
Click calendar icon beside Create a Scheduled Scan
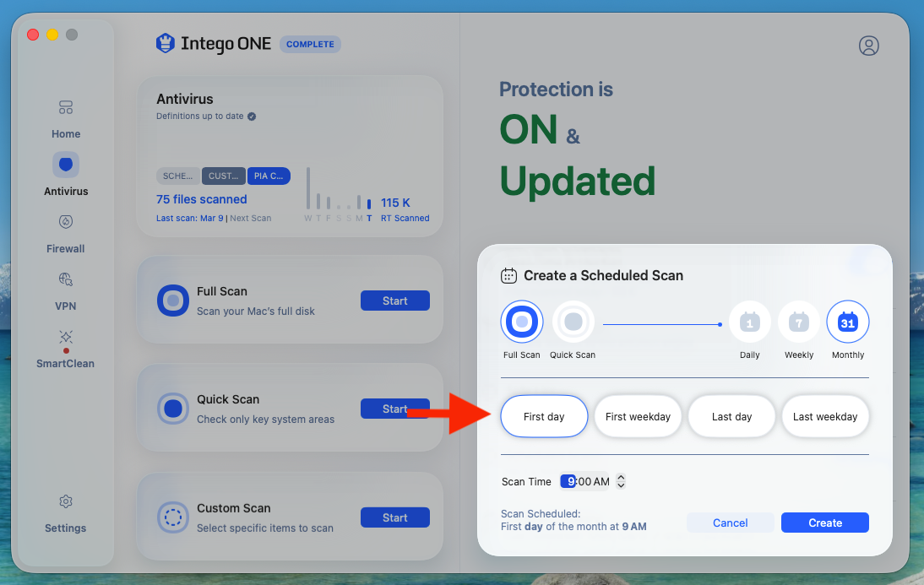coord(508,276)
